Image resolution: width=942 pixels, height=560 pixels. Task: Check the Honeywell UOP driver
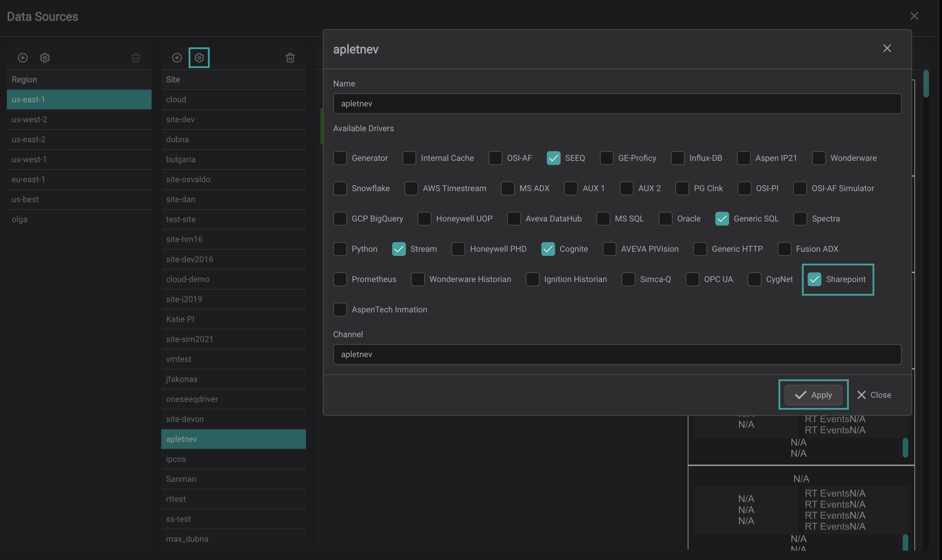[x=424, y=219]
